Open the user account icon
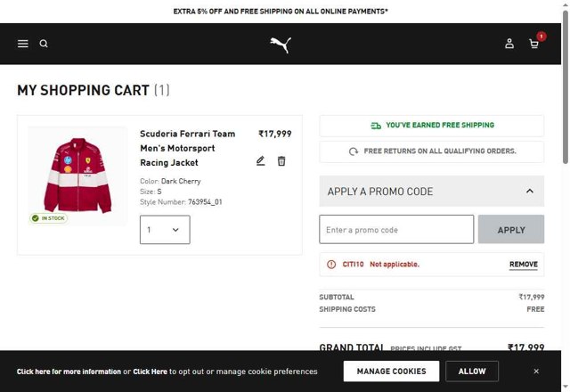570x392 pixels. 509,44
